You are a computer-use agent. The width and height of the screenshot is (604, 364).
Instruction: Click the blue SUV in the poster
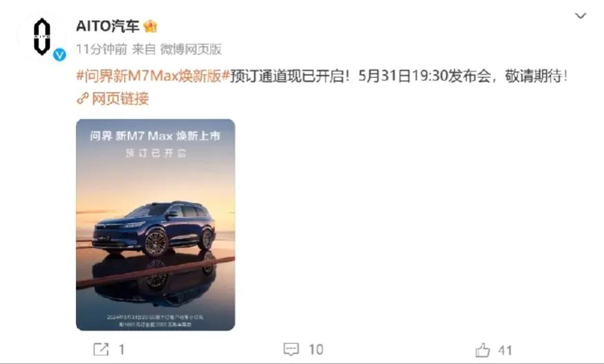point(154,229)
